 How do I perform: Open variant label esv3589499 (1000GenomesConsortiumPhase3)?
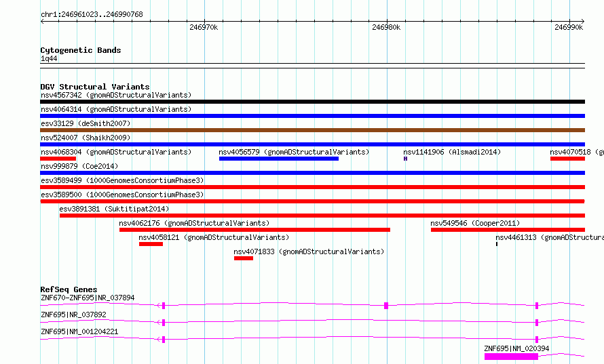click(x=122, y=180)
